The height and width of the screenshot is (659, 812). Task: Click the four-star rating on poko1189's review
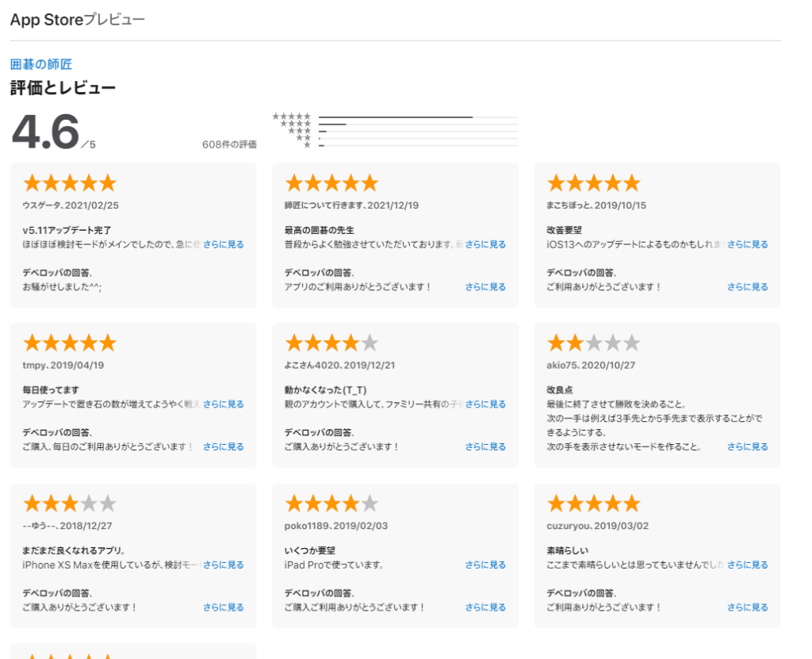click(331, 502)
